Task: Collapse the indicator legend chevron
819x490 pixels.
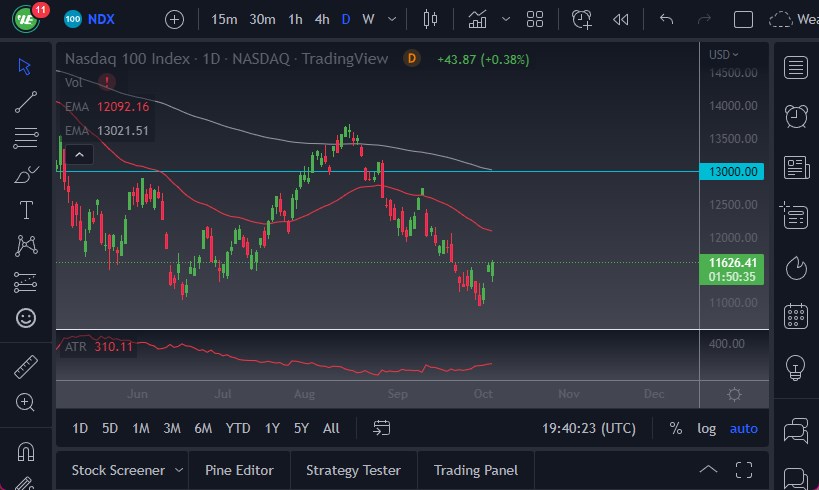Action: [78, 154]
